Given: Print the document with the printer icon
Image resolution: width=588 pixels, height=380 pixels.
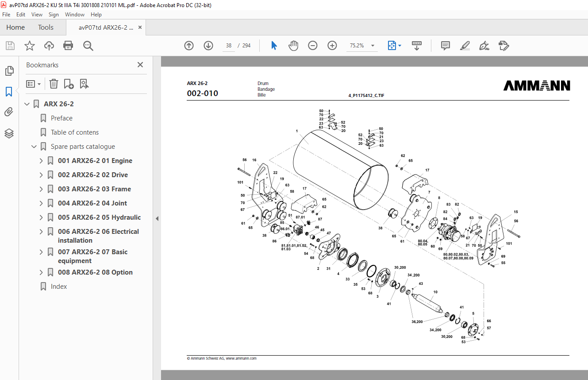Looking at the screenshot, I should coord(68,46).
